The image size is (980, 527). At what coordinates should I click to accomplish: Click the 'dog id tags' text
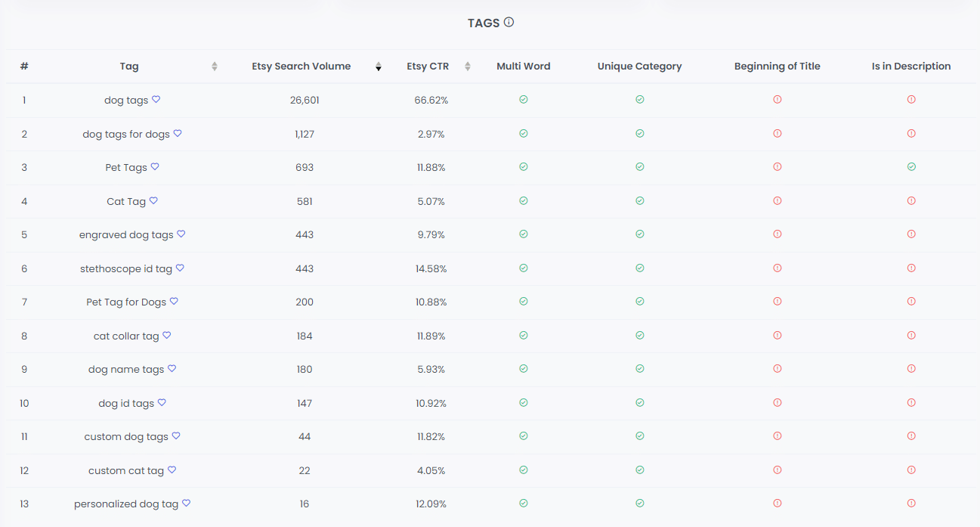click(126, 404)
